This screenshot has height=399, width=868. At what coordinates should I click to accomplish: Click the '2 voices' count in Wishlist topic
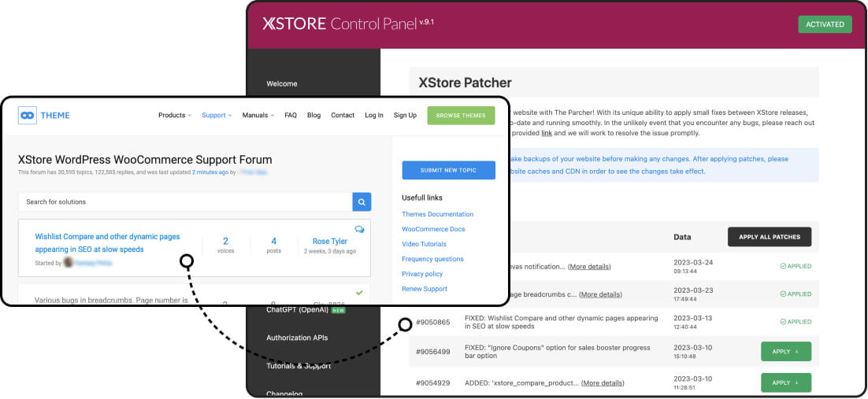[226, 246]
